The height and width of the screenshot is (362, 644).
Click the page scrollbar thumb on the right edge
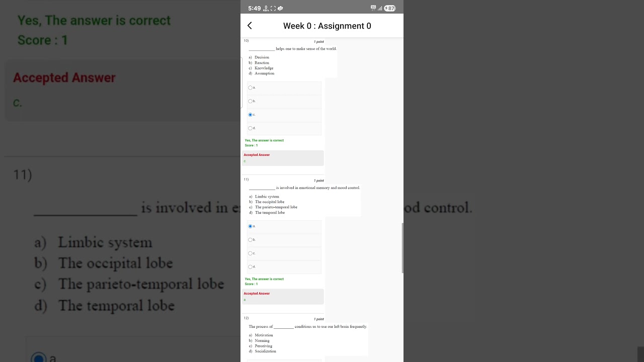402,248
